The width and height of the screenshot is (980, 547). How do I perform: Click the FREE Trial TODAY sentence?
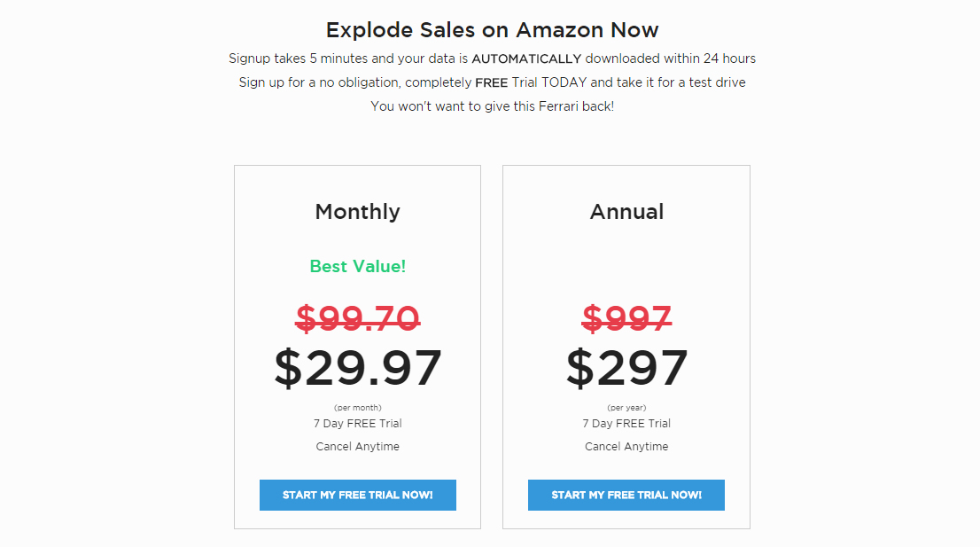tap(492, 82)
